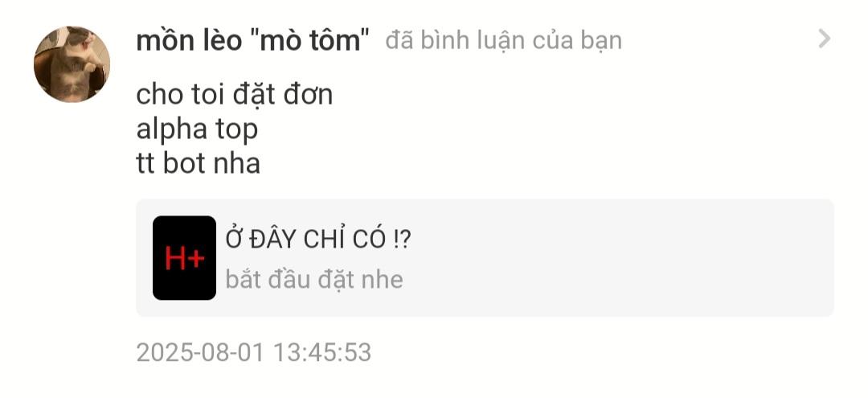Tap the quoted text "bắt đầu đặt nhe"

pyautogui.click(x=314, y=279)
